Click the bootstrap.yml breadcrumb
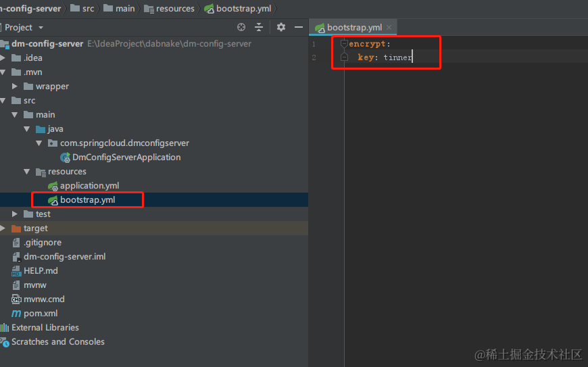The height and width of the screenshot is (367, 588). (238, 9)
